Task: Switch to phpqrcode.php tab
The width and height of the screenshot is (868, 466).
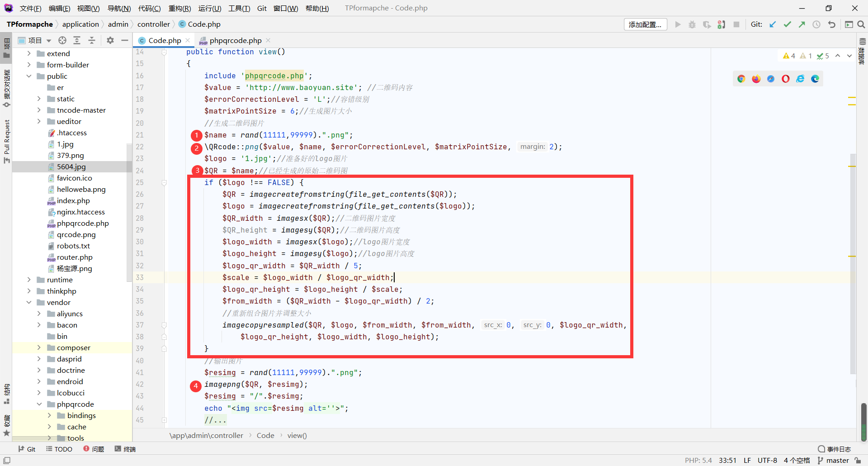Action: [x=235, y=40]
